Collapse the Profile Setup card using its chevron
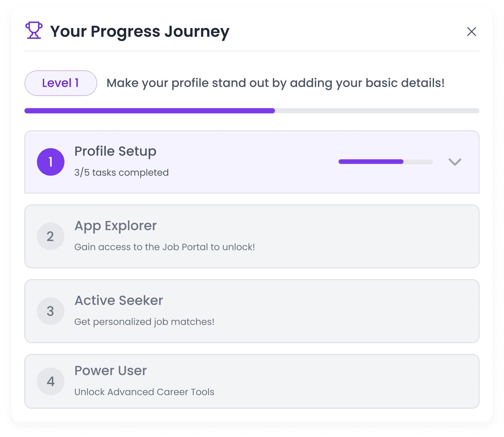Viewport: 504px width, 437px height. click(455, 162)
